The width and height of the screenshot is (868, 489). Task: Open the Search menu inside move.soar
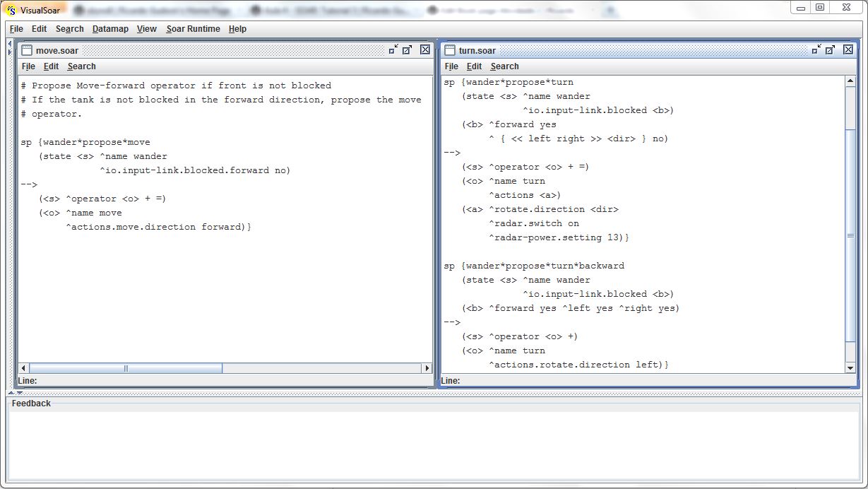[x=81, y=66]
